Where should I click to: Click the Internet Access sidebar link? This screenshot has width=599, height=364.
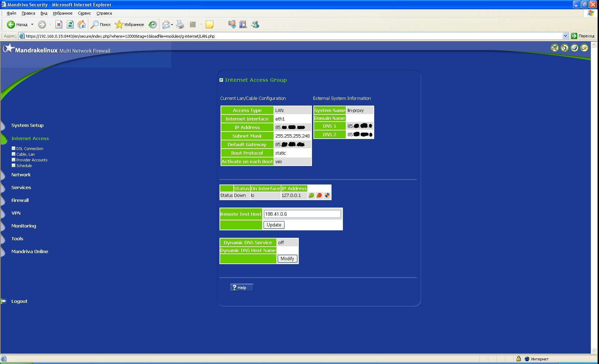click(30, 139)
